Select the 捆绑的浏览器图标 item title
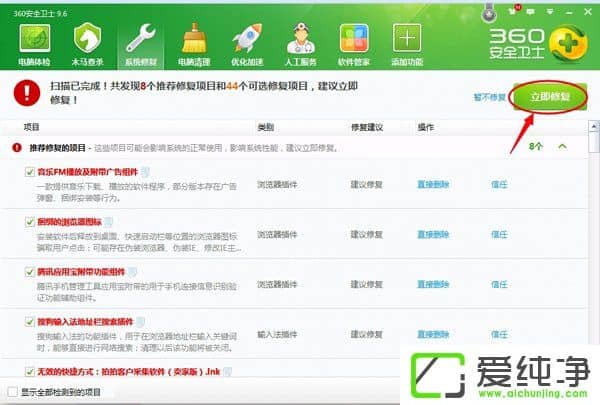The image size is (600, 405). [x=69, y=222]
